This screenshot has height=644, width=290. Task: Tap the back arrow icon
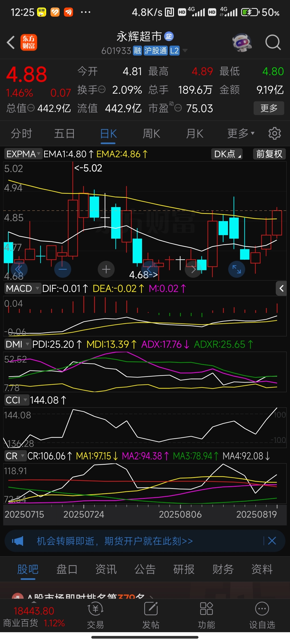click(11, 42)
